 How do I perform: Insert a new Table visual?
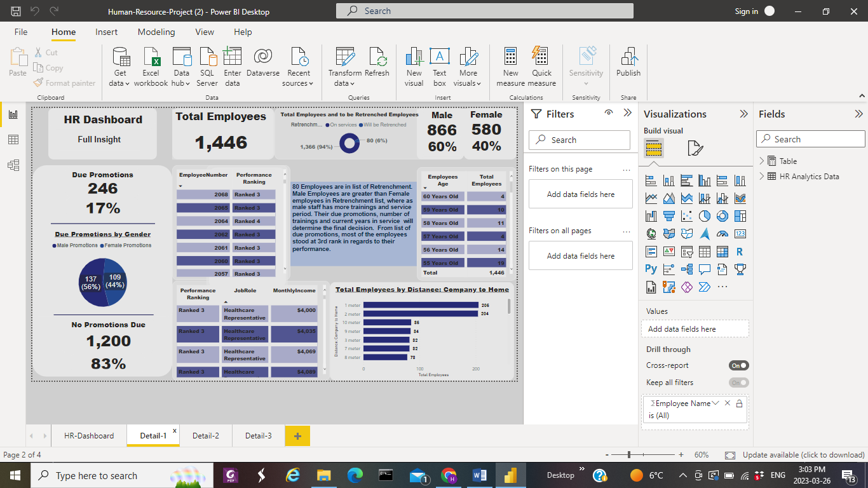click(705, 252)
